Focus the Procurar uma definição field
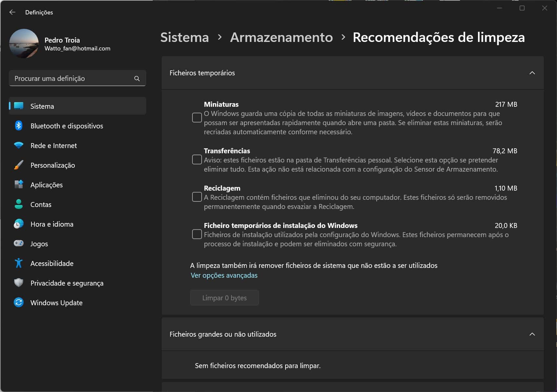The width and height of the screenshot is (557, 392). tap(72, 79)
